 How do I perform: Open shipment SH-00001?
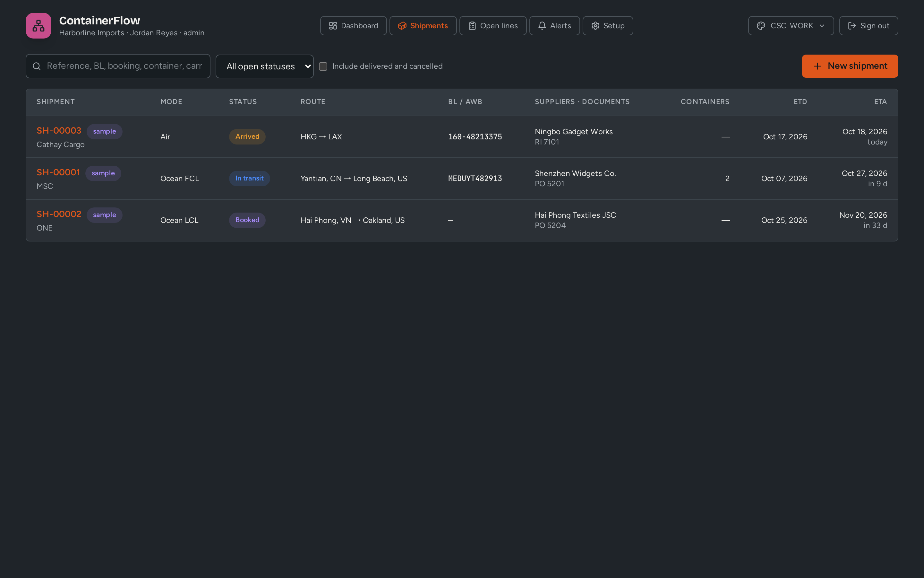click(x=58, y=172)
